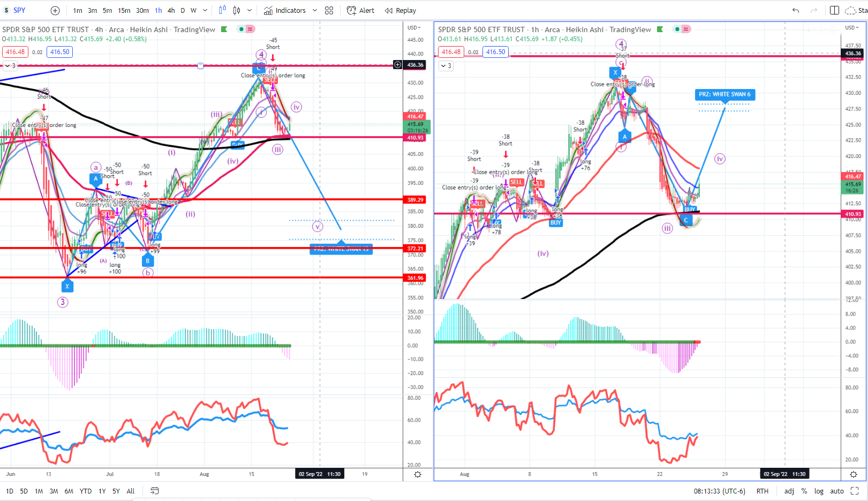Viewport: 868px width, 501px height.
Task: Select the 1m timeframe
Action: click(78, 10)
